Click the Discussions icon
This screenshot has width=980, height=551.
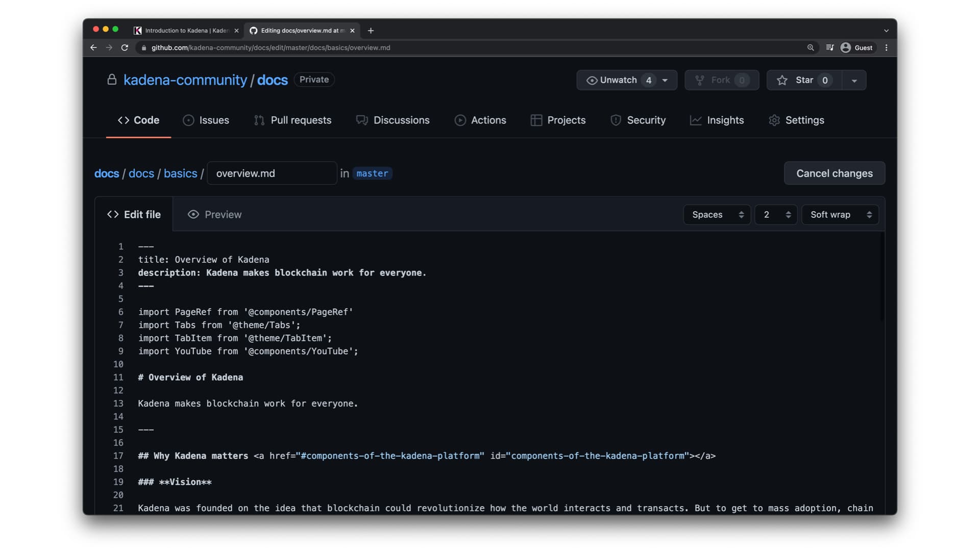361,120
